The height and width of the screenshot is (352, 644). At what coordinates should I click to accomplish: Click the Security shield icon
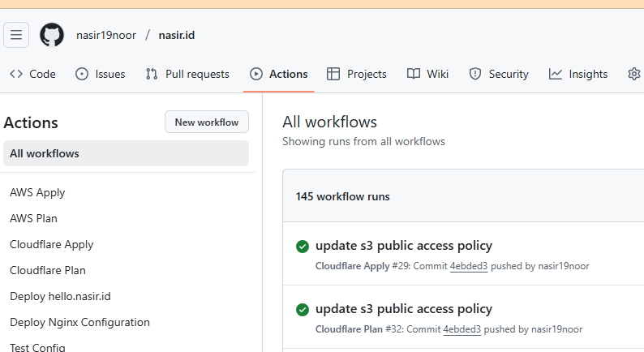(474, 74)
